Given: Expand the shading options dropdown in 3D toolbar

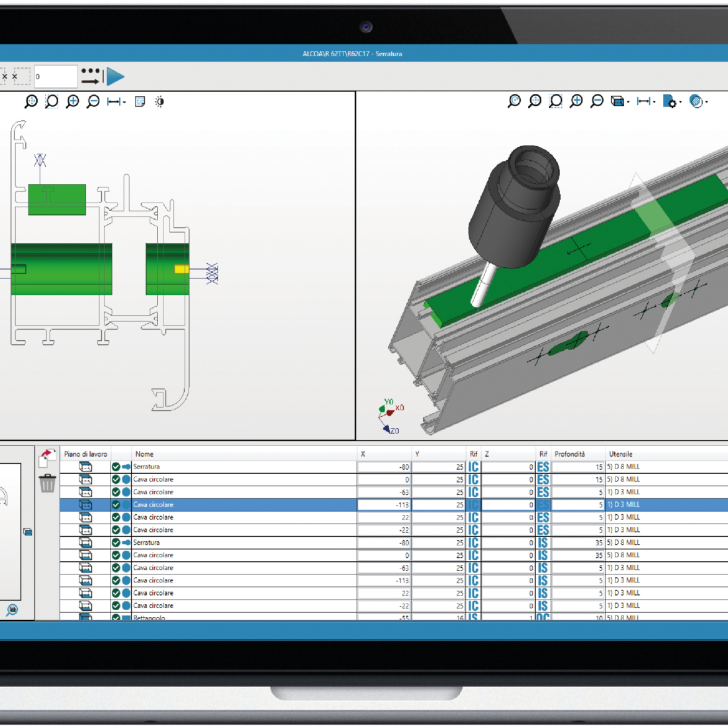Looking at the screenshot, I should [707, 103].
